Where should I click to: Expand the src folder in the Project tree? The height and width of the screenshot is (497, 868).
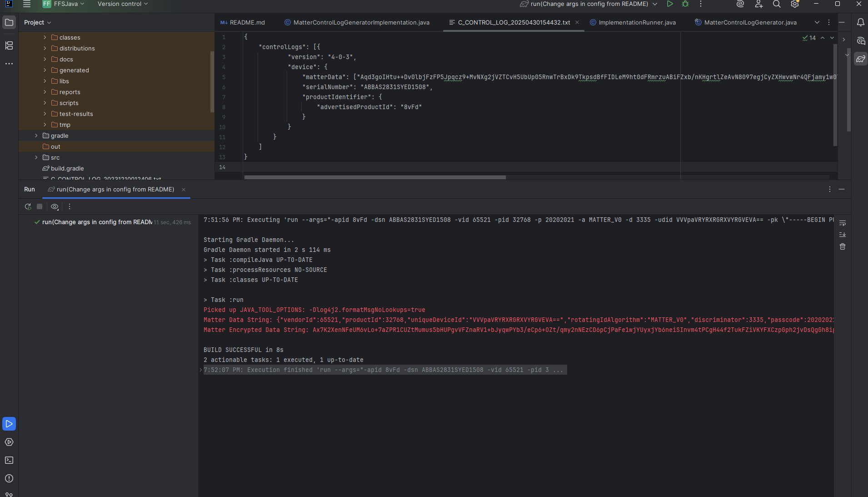point(36,157)
